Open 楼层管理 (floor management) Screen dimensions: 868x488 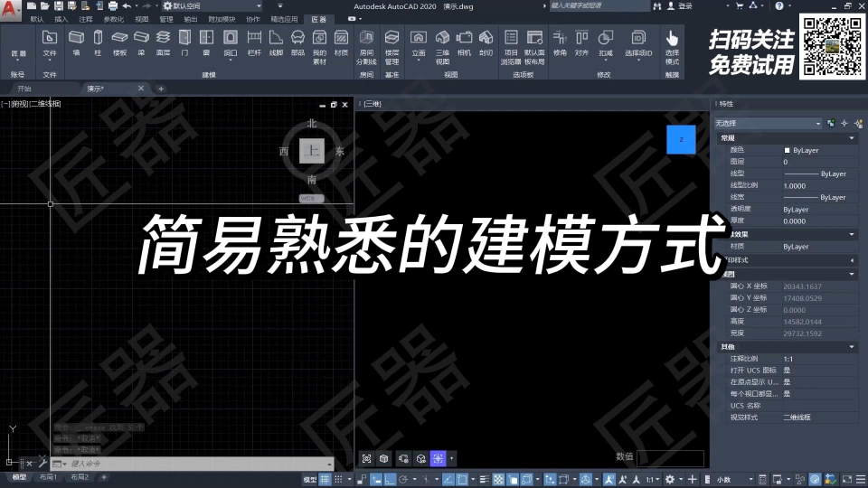[x=392, y=48]
